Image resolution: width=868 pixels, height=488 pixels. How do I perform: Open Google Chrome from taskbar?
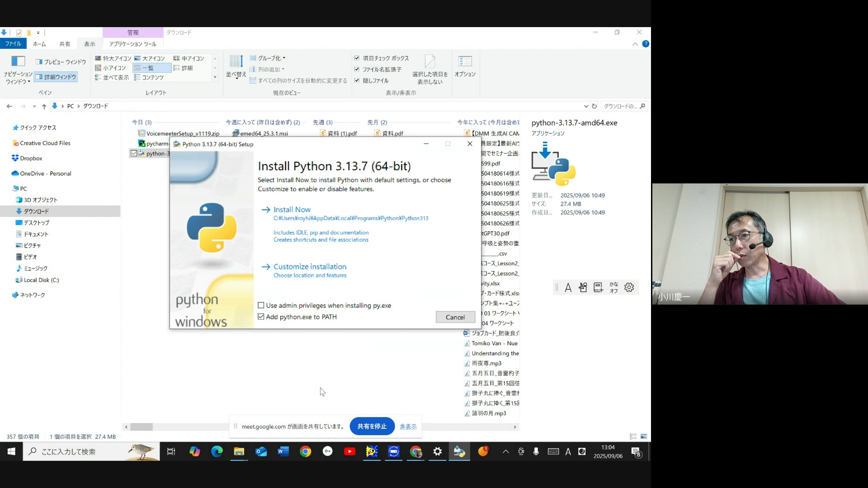[x=306, y=451]
